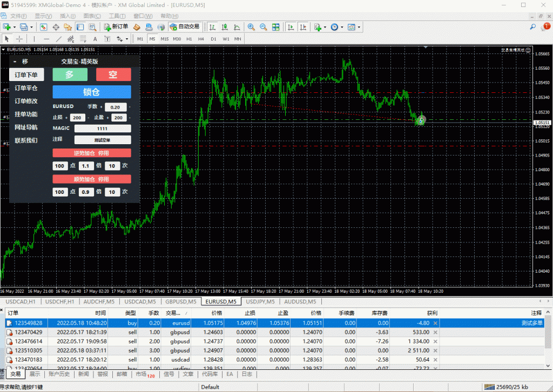The image size is (553, 392).
Task: Select the trendline drawing tool
Action: coord(59,38)
